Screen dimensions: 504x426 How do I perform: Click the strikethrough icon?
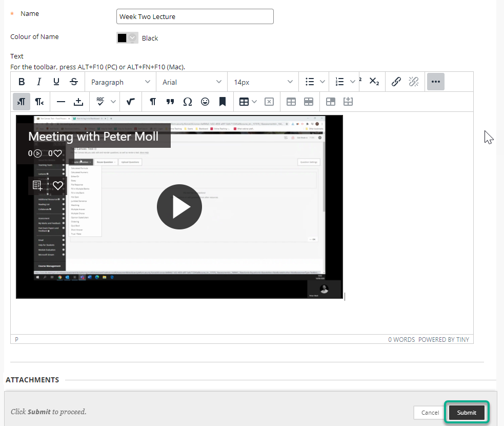[74, 82]
